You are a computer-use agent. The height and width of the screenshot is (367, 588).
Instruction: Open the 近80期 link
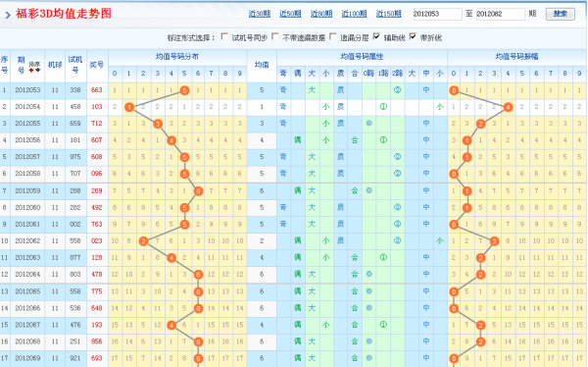[x=321, y=14]
